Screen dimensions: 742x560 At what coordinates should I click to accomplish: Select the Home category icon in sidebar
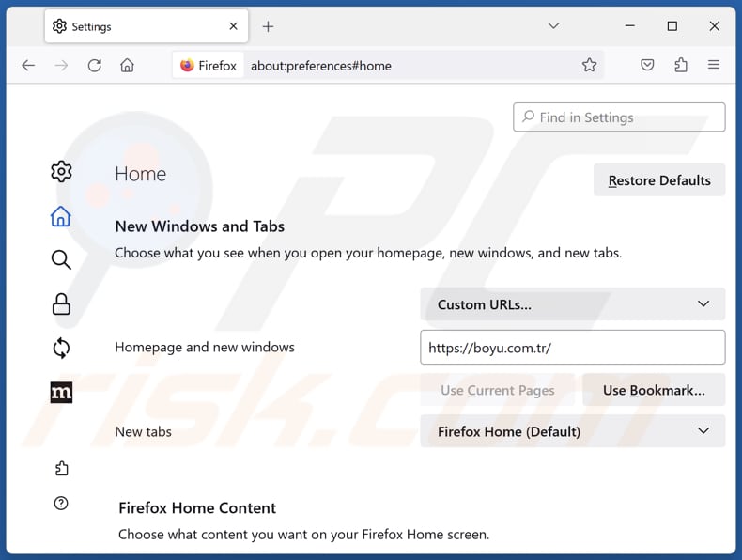point(61,217)
